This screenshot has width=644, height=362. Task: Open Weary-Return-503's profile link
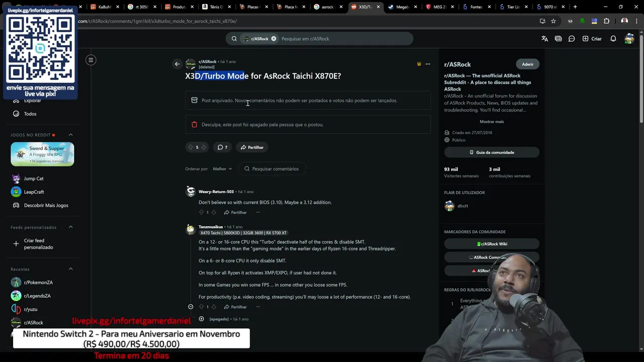coord(216,192)
